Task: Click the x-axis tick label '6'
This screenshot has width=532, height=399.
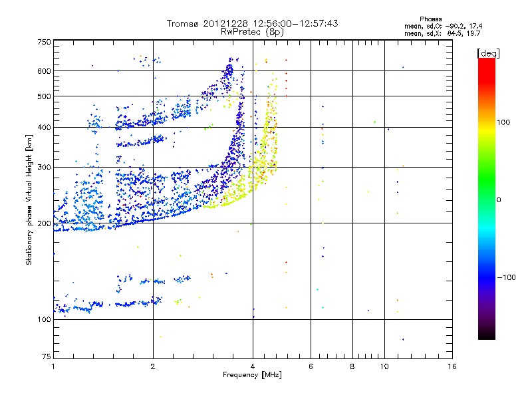Action: click(x=311, y=366)
